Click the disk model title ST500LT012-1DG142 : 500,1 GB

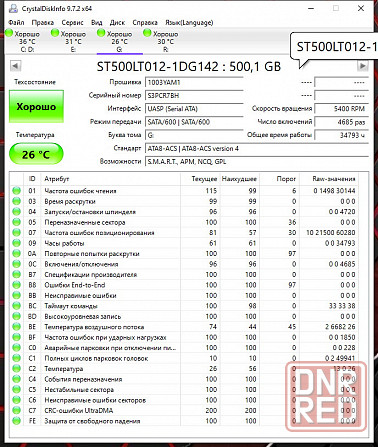(x=189, y=66)
